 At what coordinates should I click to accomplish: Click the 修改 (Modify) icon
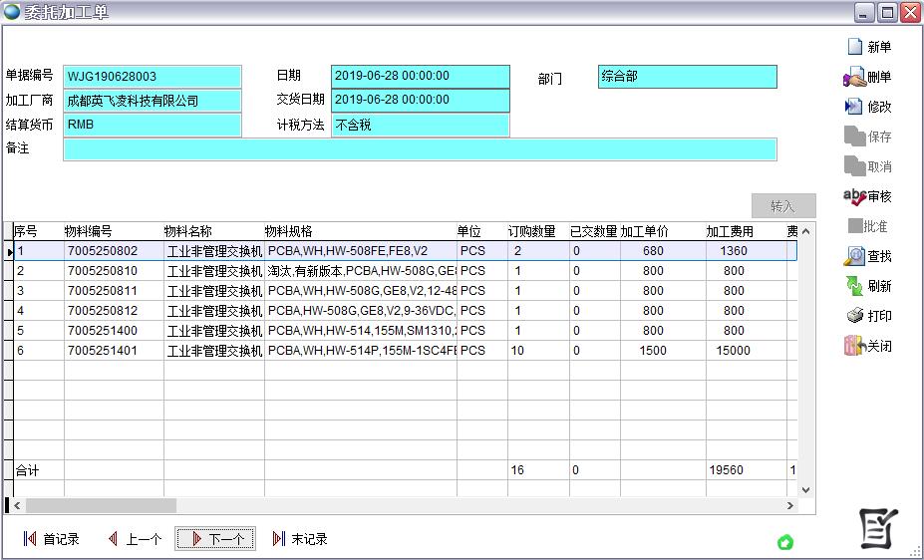point(854,107)
